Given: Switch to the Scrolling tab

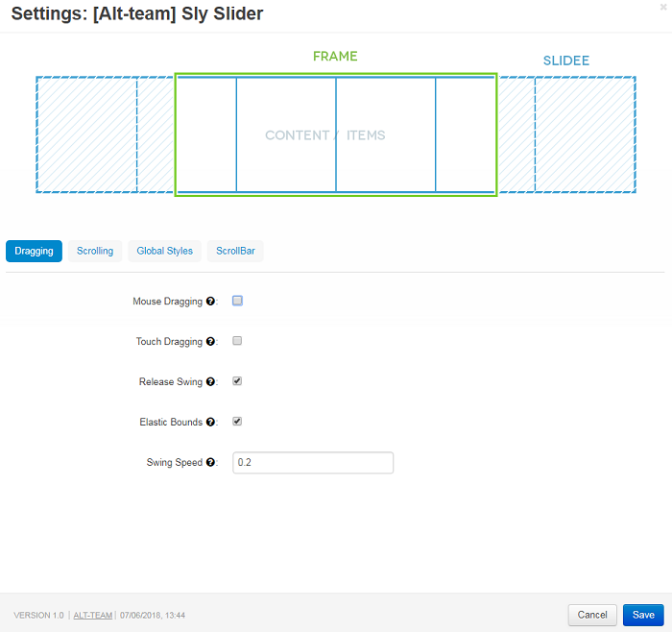Looking at the screenshot, I should 95,251.
